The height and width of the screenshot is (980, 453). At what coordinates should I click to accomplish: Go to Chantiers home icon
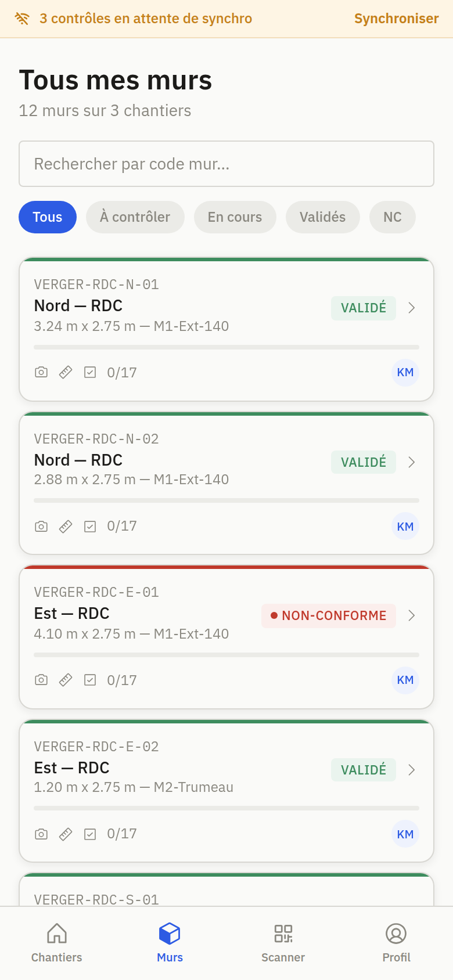(56, 934)
